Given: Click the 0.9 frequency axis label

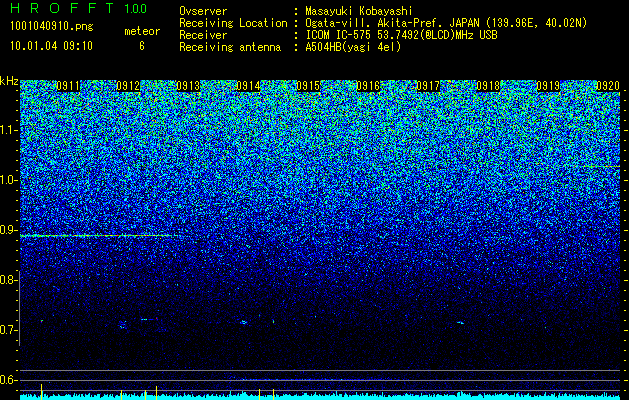Looking at the screenshot, I should pos(7,230).
